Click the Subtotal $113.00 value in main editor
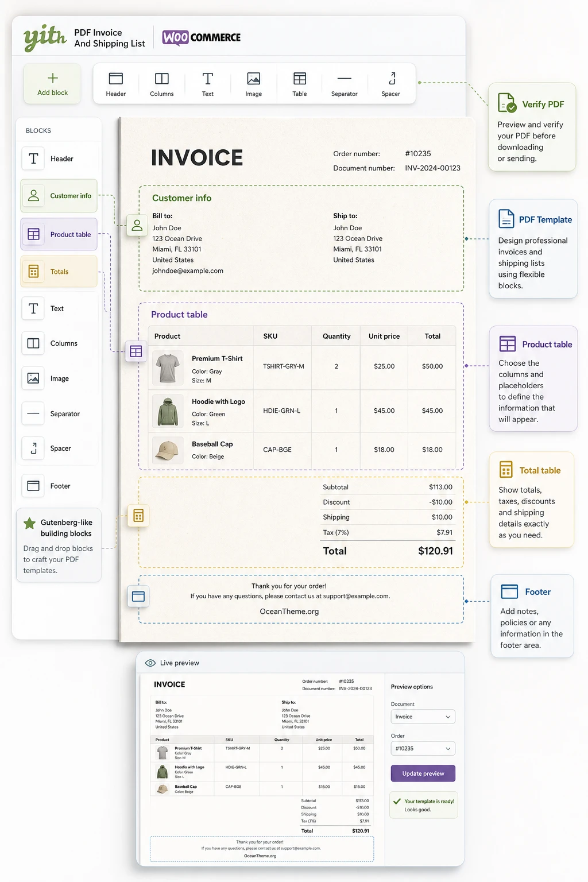The height and width of the screenshot is (882, 588). point(440,488)
